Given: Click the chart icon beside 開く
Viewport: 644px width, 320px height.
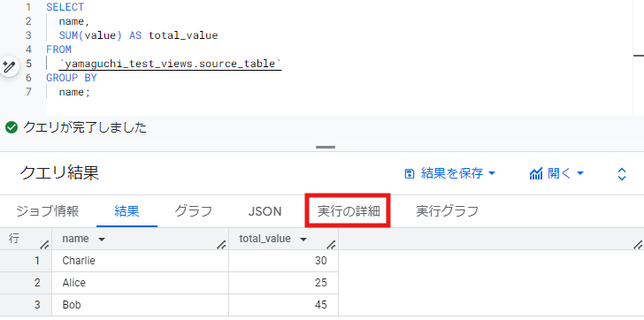Looking at the screenshot, I should (536, 174).
